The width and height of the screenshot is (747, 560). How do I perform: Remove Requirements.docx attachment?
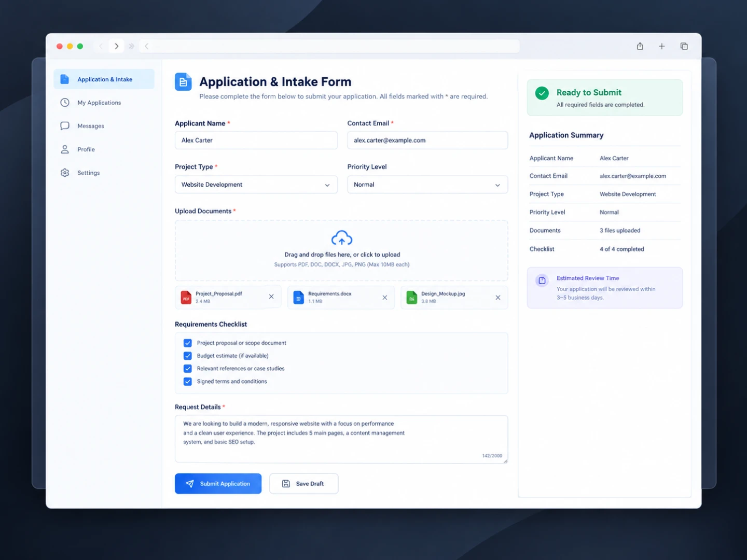(385, 298)
